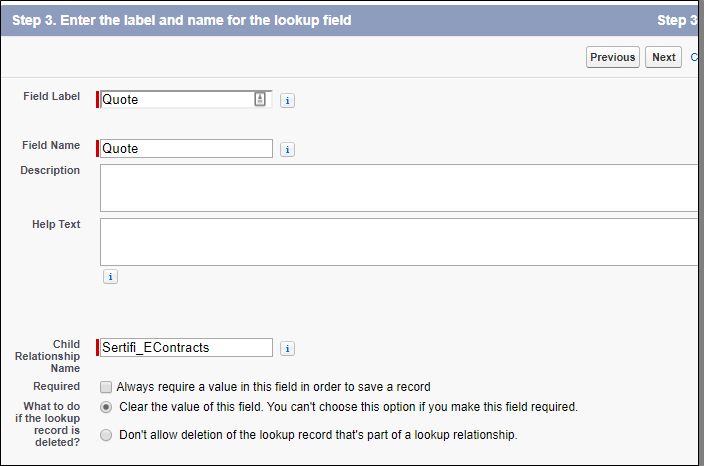Image resolution: width=704 pixels, height=466 pixels.
Task: Focus the Field Name text box
Action: pyautogui.click(x=186, y=148)
